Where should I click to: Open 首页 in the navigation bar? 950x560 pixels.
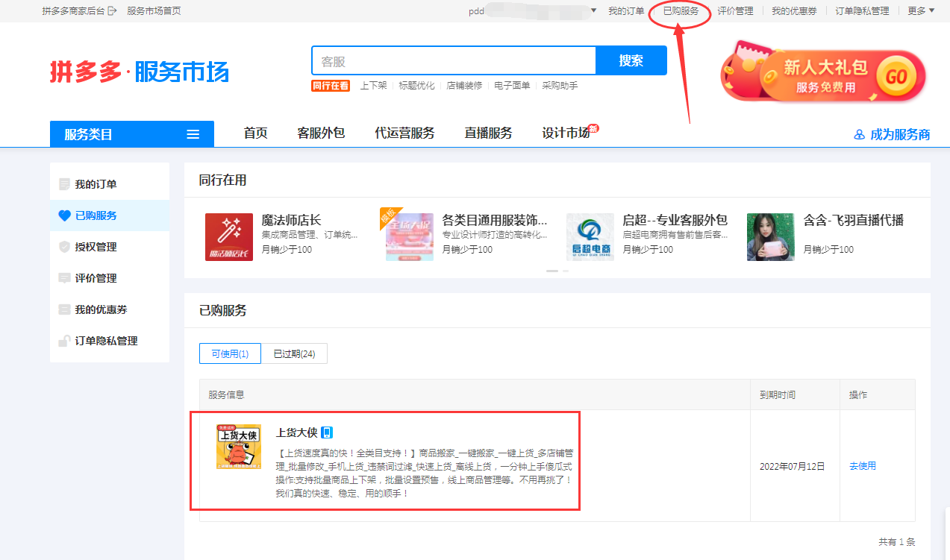[255, 133]
